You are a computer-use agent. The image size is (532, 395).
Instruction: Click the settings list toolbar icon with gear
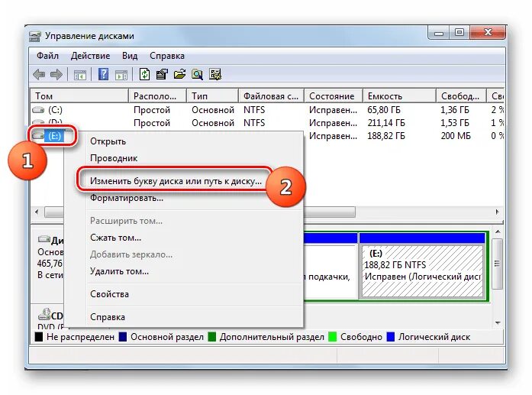(215, 74)
